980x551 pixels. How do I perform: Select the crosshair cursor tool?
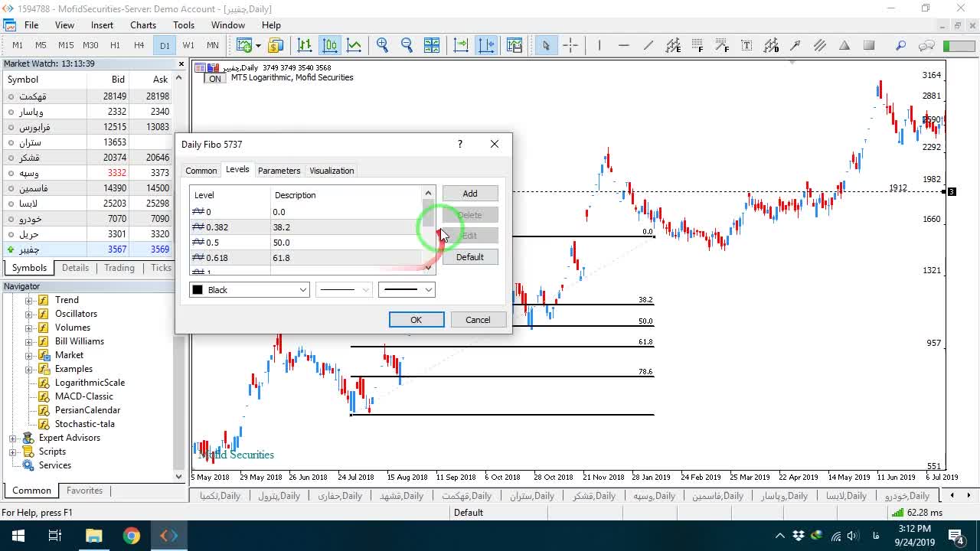click(570, 45)
